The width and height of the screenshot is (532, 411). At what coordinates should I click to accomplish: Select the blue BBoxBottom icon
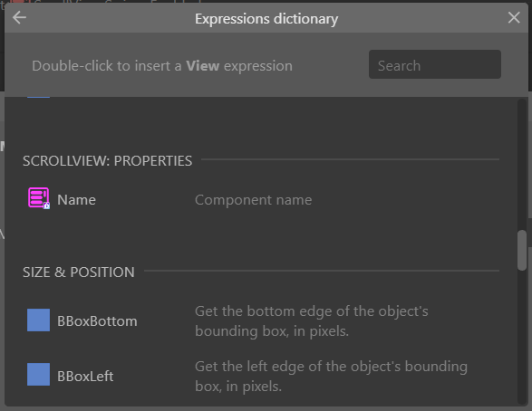coord(38,320)
